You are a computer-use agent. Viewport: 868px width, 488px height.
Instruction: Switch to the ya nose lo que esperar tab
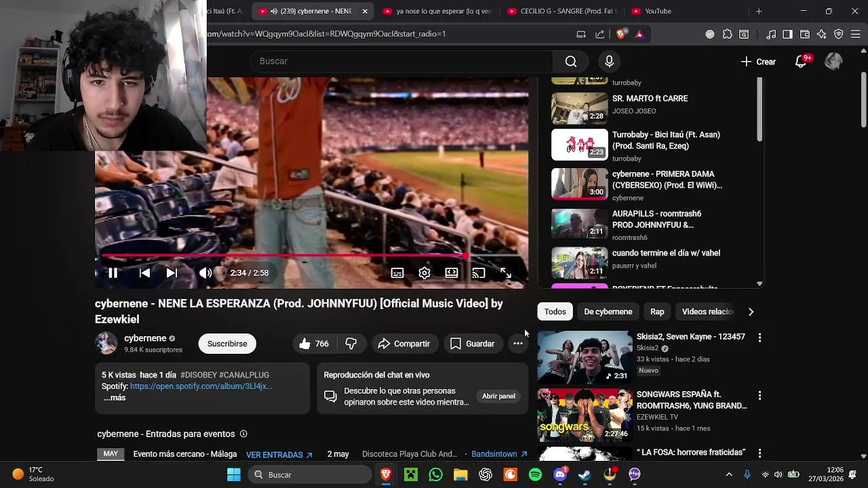436,11
